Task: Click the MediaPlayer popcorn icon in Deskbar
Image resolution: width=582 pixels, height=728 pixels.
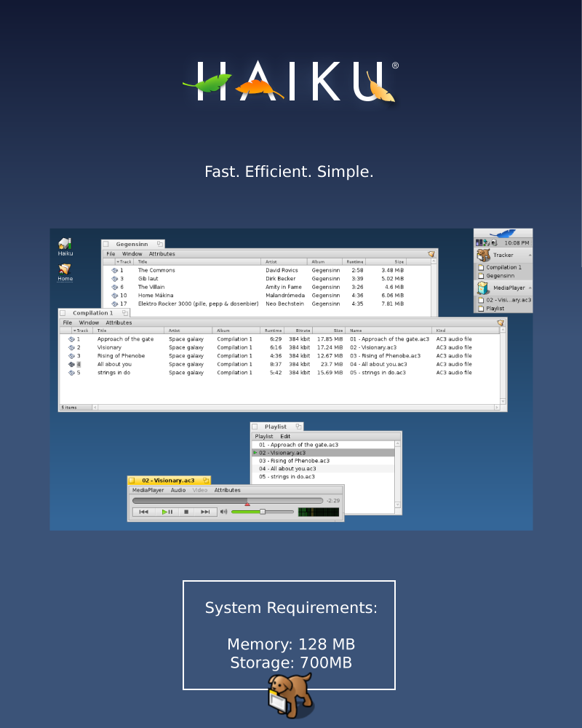Action: (483, 288)
